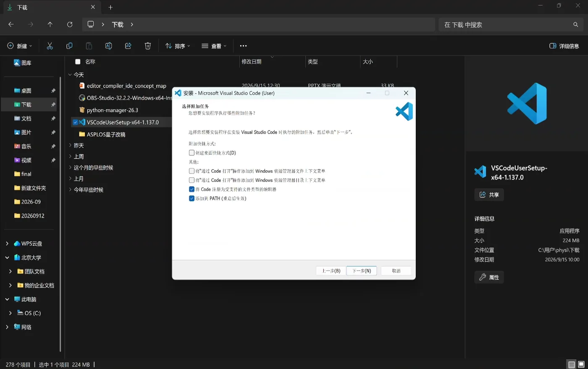The height and width of the screenshot is (369, 588).
Task: Switch to large thumbnails view icon in status bar
Action: [581, 364]
